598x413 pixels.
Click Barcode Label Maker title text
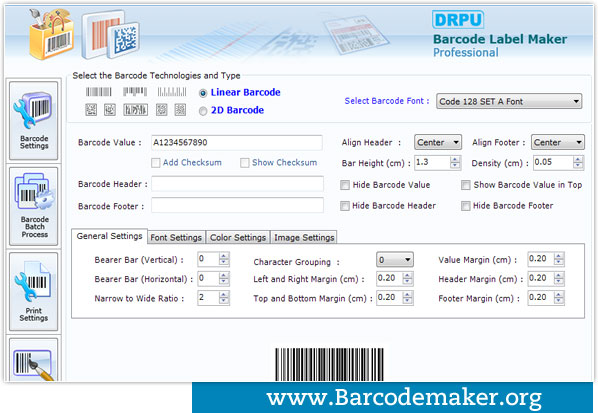click(500, 39)
